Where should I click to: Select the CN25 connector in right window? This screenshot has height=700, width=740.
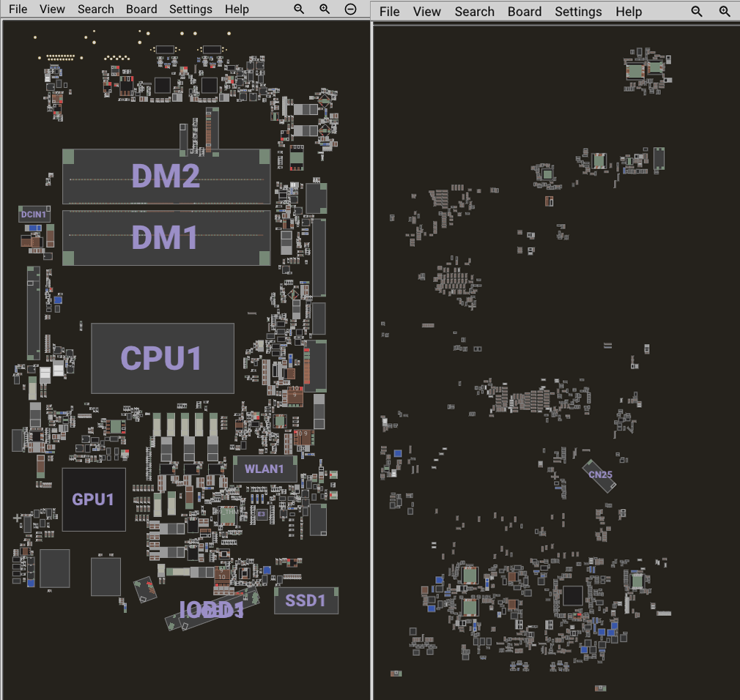[x=599, y=475]
